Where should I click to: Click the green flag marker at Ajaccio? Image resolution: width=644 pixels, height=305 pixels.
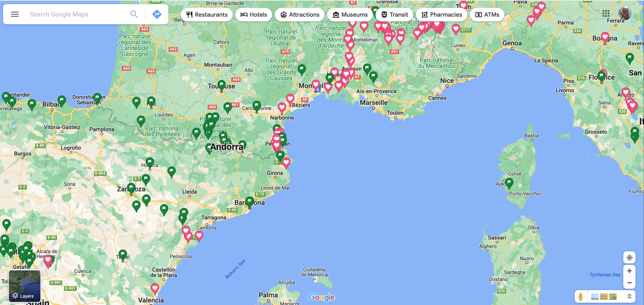tap(509, 184)
